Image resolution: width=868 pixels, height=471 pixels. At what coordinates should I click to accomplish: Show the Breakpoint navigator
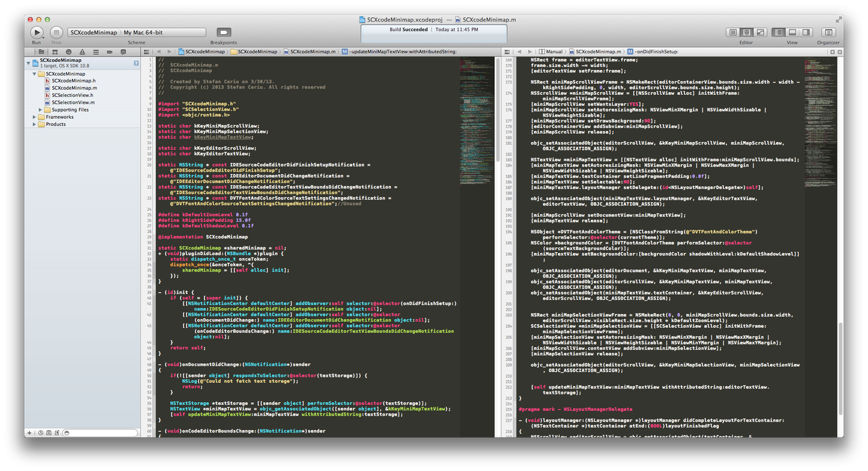110,52
